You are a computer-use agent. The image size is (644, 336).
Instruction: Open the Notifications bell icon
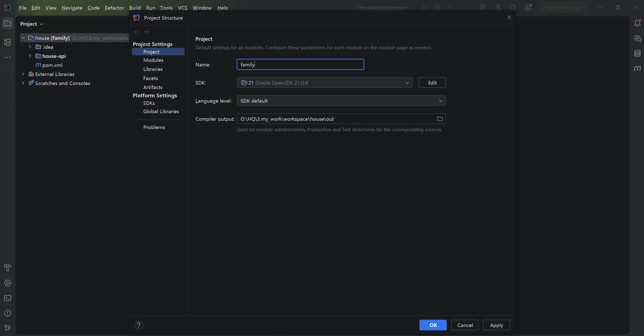637,23
